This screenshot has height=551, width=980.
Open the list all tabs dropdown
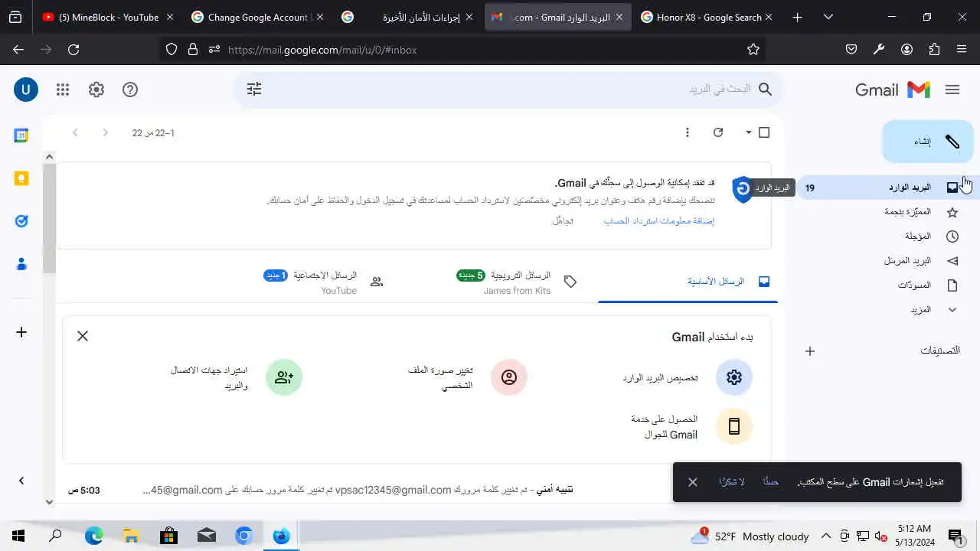coord(828,17)
